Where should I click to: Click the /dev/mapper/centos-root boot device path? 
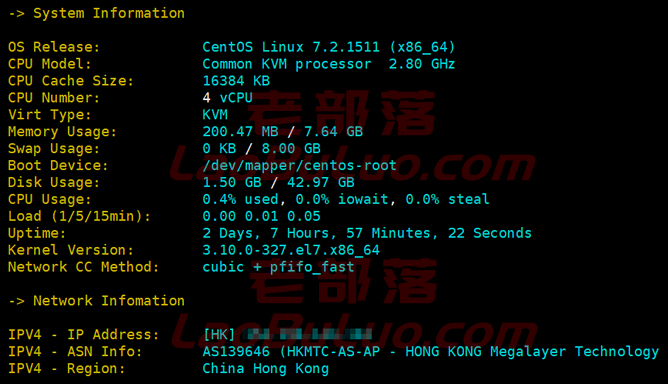coord(299,165)
